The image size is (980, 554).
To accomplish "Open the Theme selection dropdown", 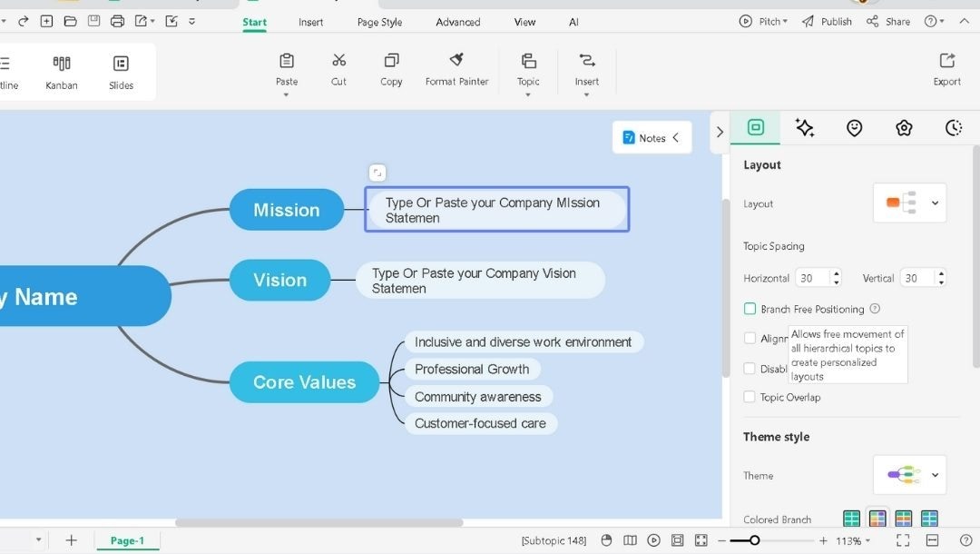I will point(936,474).
